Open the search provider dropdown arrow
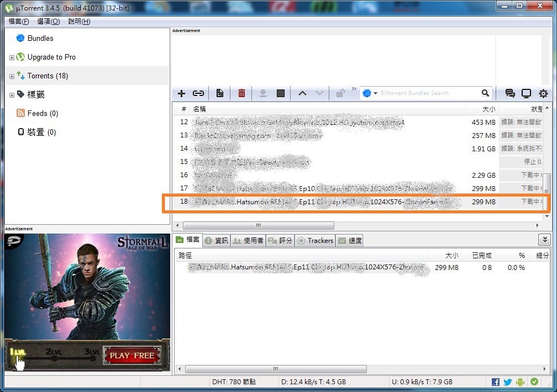This screenshot has height=392, width=557. 376,93
